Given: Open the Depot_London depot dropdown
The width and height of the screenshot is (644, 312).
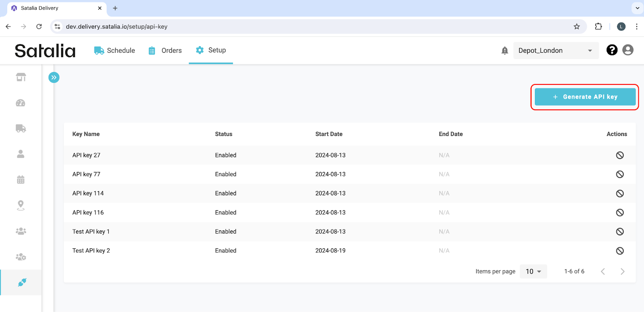Looking at the screenshot, I should coord(555,51).
